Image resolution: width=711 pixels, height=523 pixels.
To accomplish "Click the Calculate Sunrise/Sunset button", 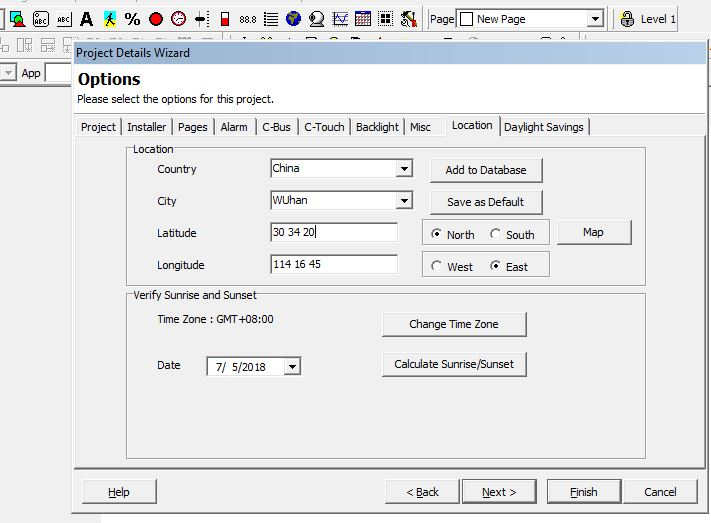I will pos(454,364).
